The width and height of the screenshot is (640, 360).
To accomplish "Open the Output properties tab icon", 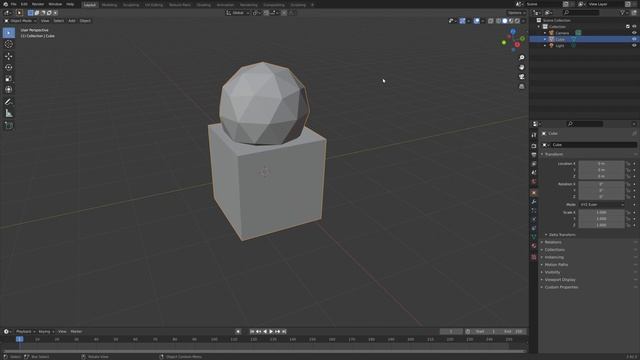I will click(534, 155).
